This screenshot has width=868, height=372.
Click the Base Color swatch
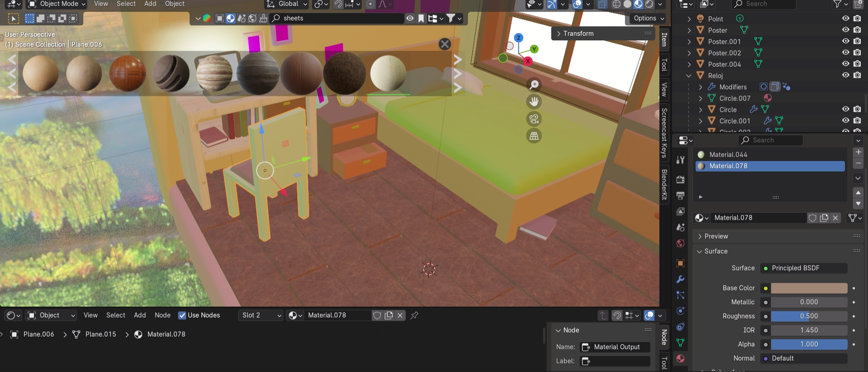[x=809, y=288]
